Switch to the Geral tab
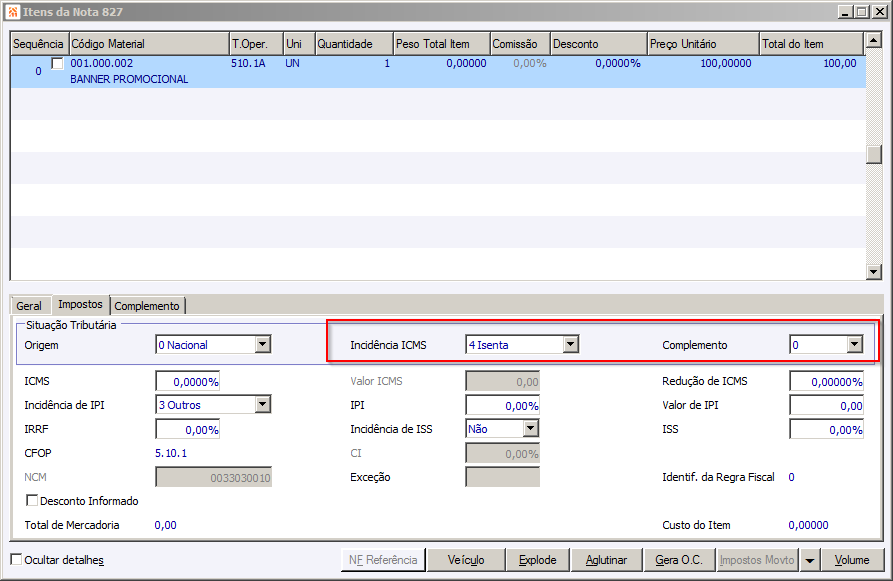 click(x=29, y=306)
